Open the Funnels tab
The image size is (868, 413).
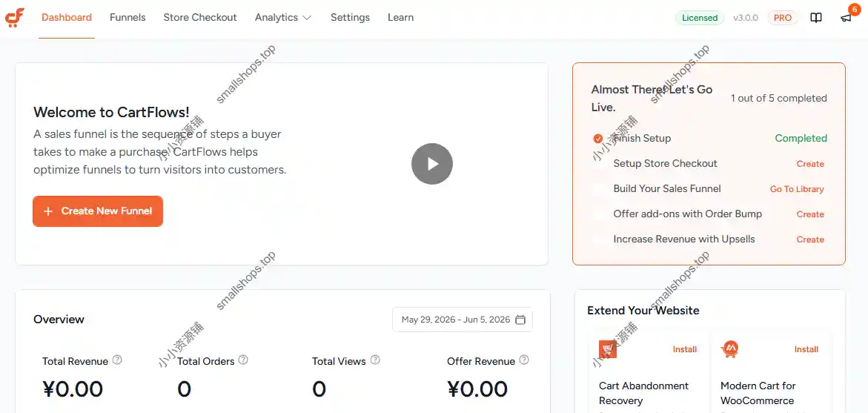pyautogui.click(x=127, y=17)
